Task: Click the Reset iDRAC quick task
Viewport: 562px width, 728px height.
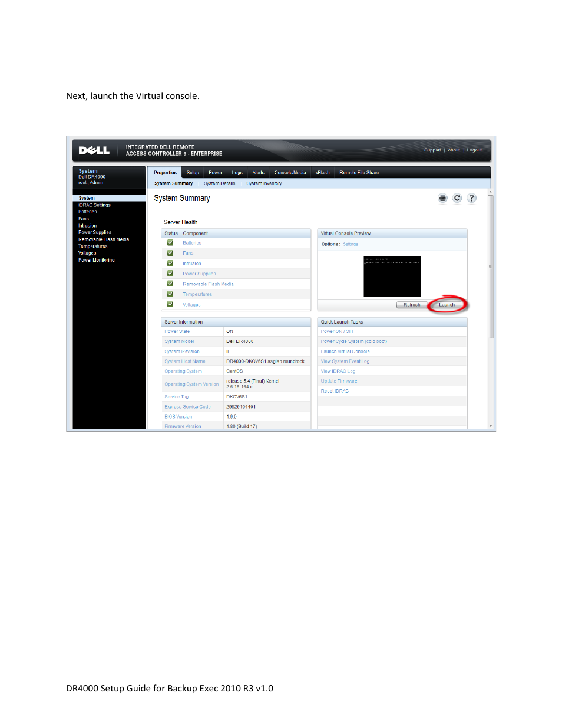Action: 335,391
